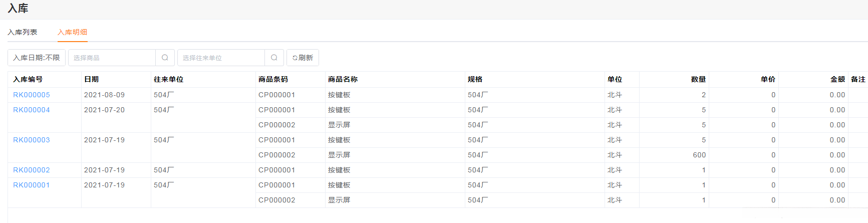868x223 pixels.
Task: Open receipt RK000003 link
Action: click(32, 140)
